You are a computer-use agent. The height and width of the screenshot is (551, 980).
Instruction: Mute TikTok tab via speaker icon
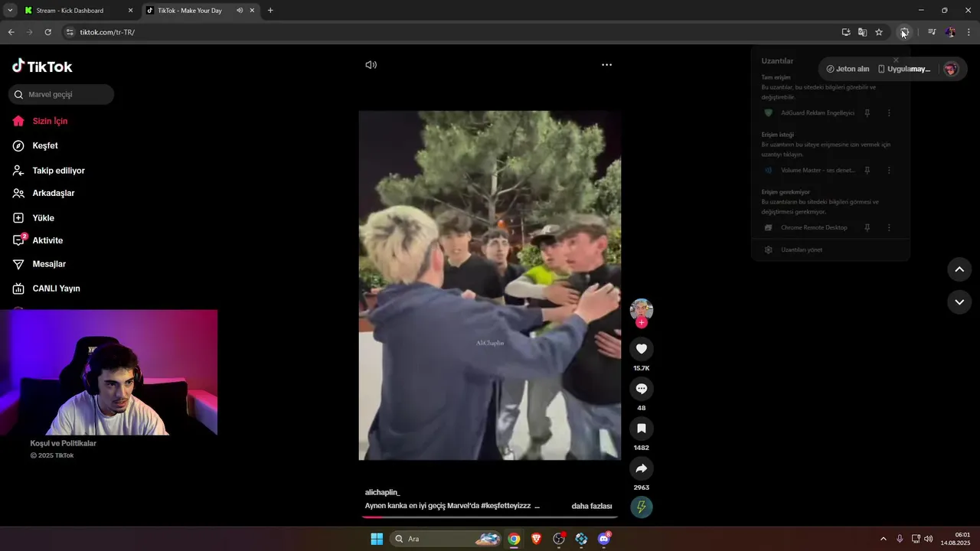(x=240, y=11)
